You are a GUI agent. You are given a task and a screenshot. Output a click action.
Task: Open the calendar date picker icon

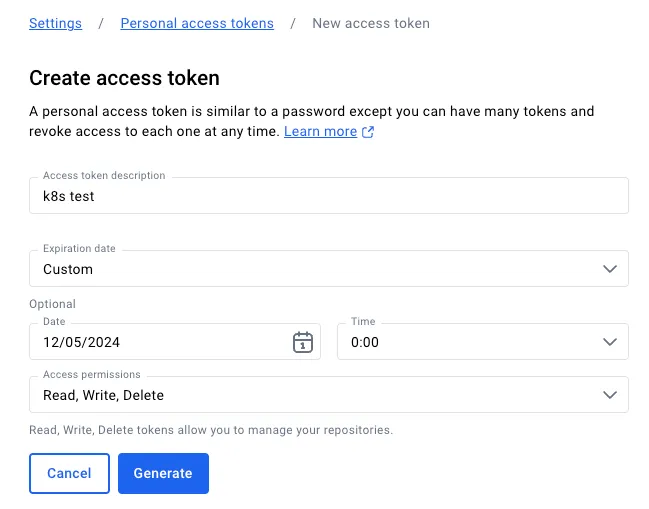point(303,342)
